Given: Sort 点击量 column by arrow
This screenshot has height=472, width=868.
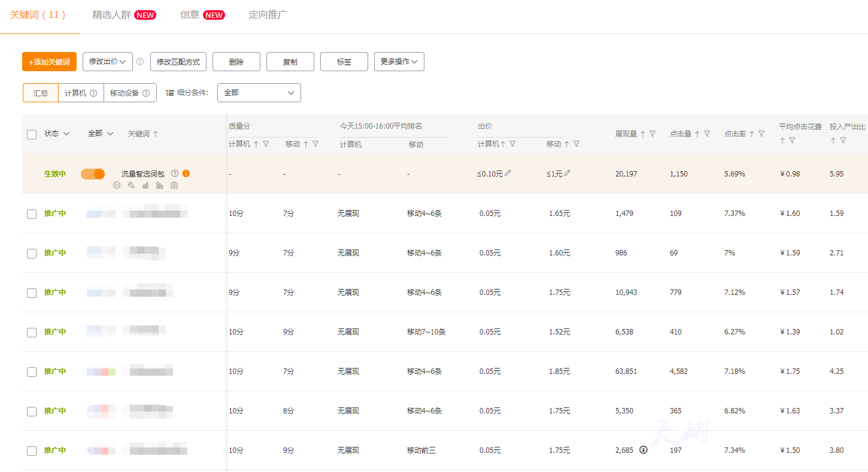Looking at the screenshot, I should (697, 134).
